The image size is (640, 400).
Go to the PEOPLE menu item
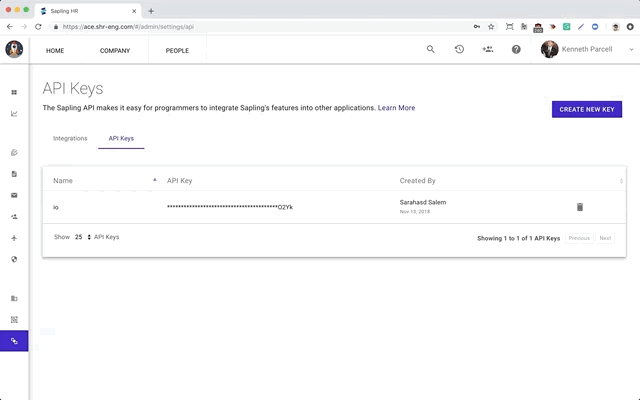(177, 49)
